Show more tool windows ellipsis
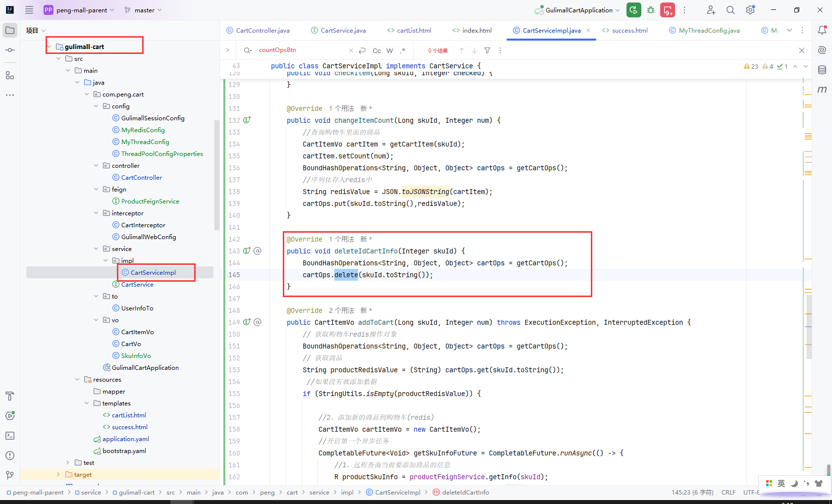832x504 pixels. [x=10, y=95]
